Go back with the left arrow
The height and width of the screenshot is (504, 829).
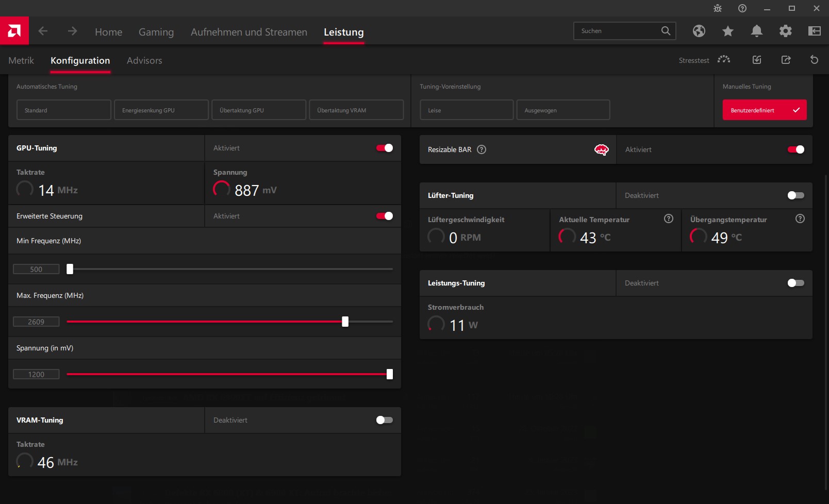pyautogui.click(x=43, y=31)
